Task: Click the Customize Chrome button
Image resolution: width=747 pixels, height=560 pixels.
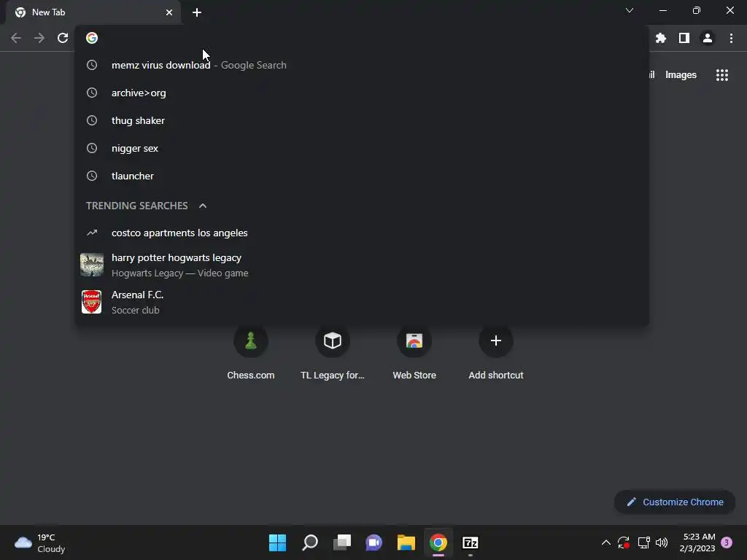Action: [x=675, y=502]
